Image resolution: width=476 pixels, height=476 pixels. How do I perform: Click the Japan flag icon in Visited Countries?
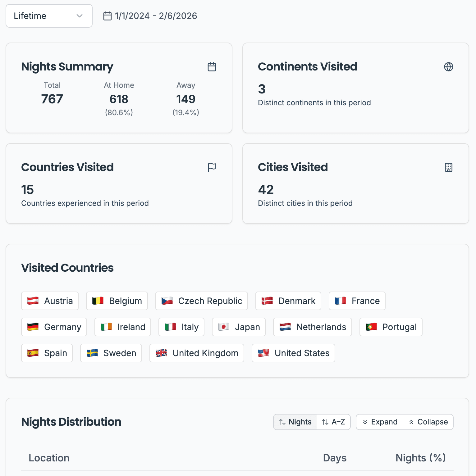click(x=223, y=327)
